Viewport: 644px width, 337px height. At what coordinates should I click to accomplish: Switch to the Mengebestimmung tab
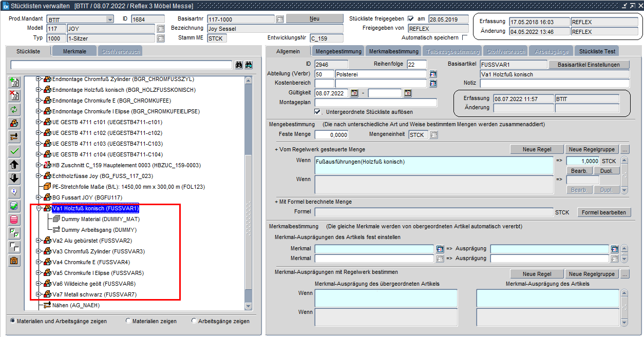(x=338, y=51)
